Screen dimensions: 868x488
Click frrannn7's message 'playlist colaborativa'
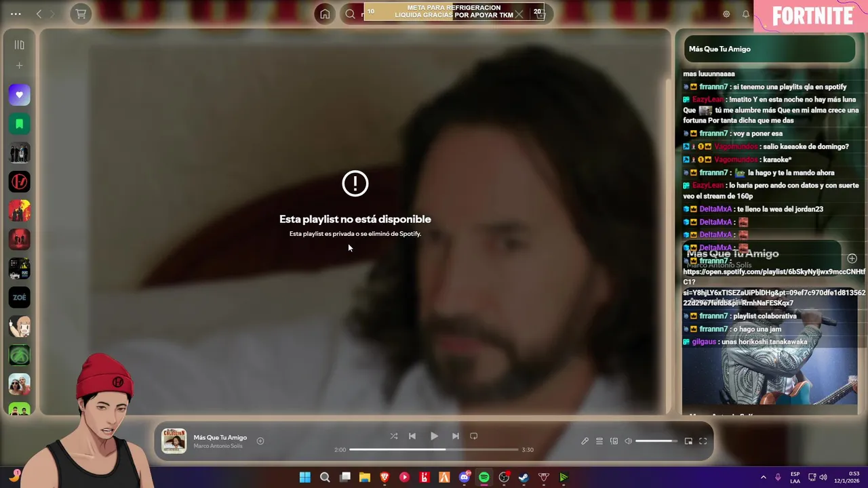point(765,316)
